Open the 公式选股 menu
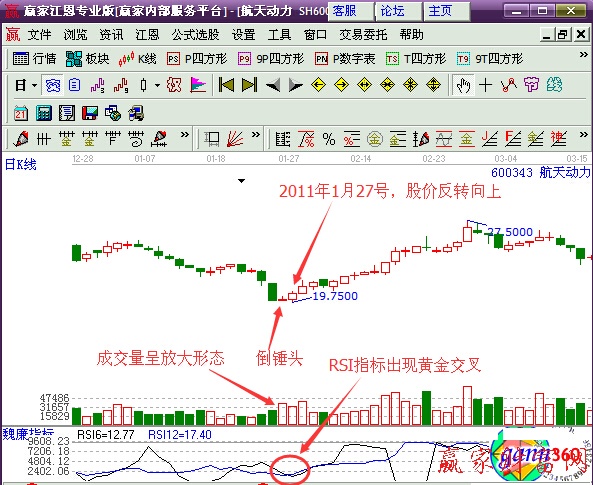 (x=196, y=35)
